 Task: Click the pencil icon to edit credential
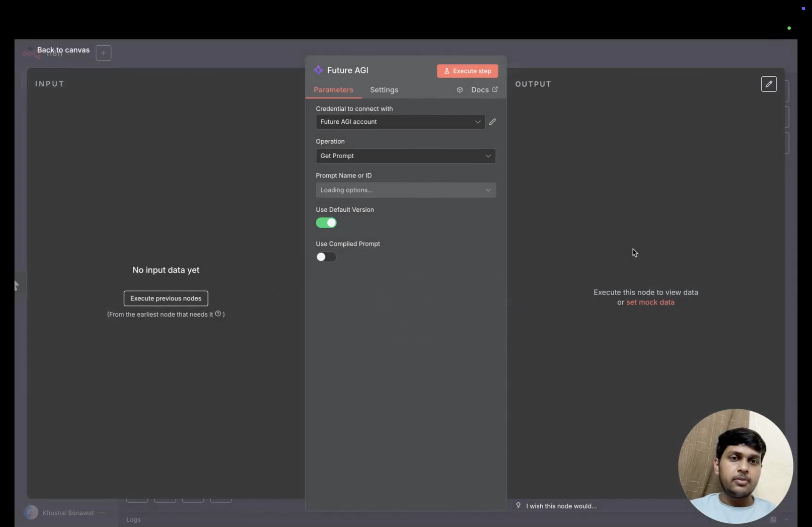(492, 122)
